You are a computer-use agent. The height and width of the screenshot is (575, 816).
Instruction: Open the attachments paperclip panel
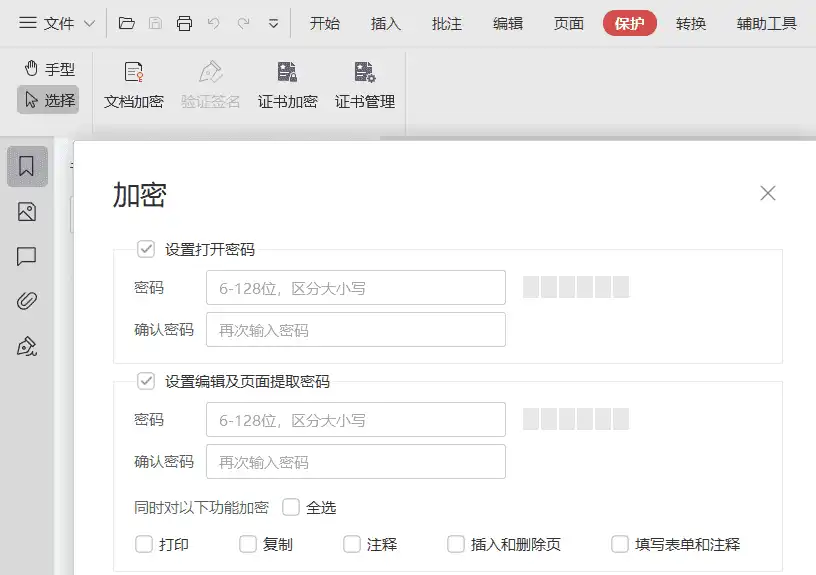pyautogui.click(x=27, y=301)
